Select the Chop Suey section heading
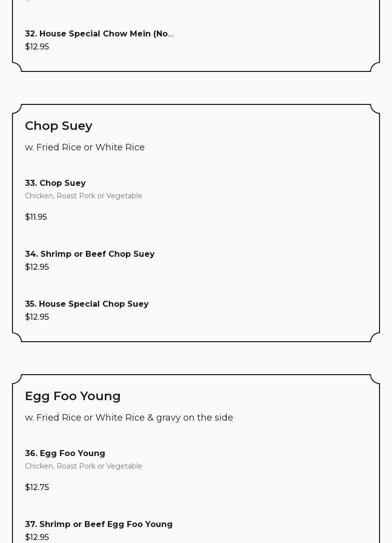This screenshot has height=543, width=392. [x=58, y=125]
